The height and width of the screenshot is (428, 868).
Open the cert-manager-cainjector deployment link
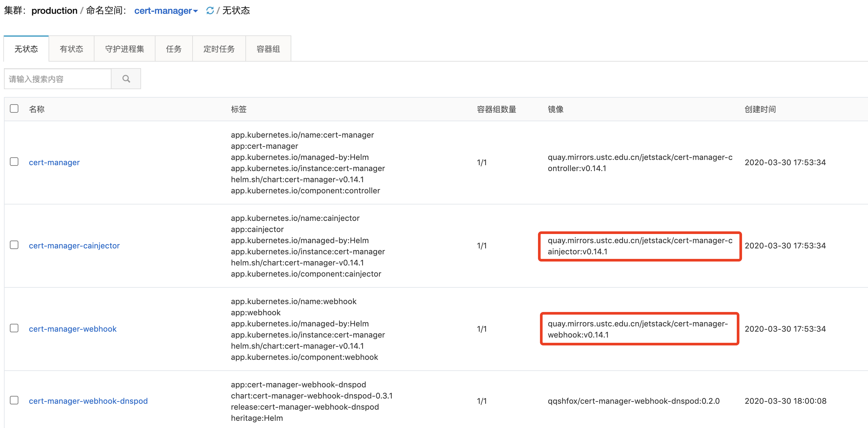coord(74,245)
